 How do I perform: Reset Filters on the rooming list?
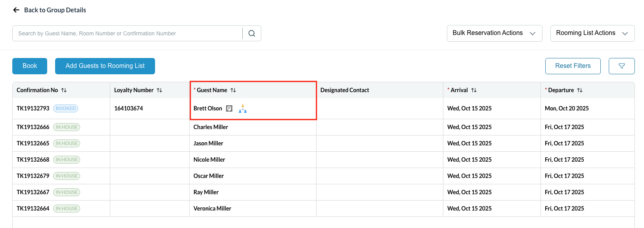click(573, 66)
